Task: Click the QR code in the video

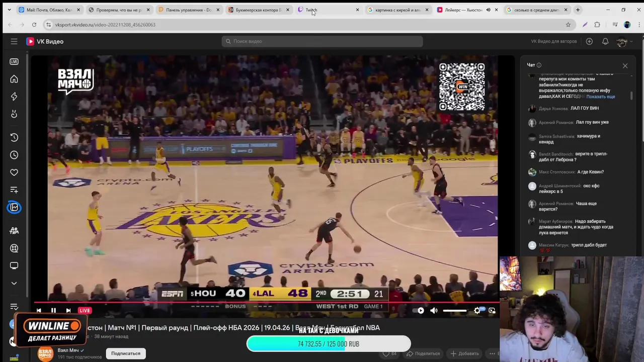Action: (462, 86)
